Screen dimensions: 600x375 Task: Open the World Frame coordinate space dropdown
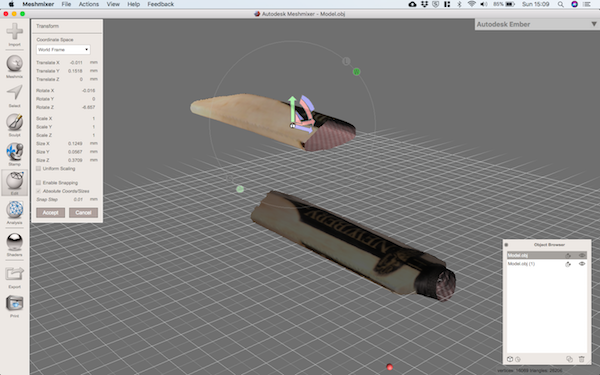pyautogui.click(x=63, y=50)
